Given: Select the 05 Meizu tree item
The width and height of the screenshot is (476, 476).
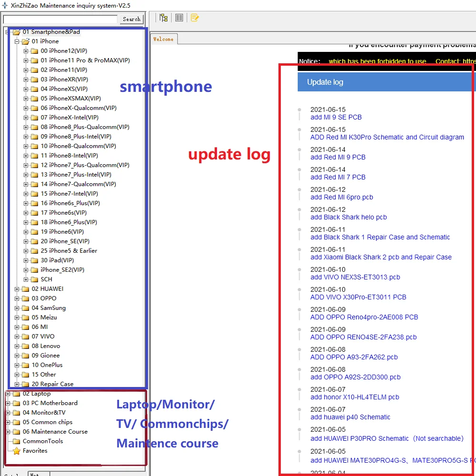Looking at the screenshot, I should pos(44,317).
